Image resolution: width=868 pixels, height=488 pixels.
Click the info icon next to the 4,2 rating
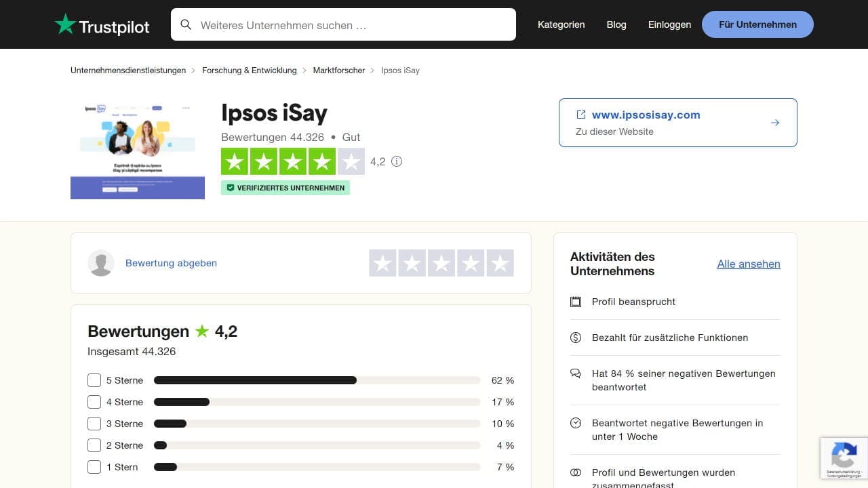[x=397, y=161]
